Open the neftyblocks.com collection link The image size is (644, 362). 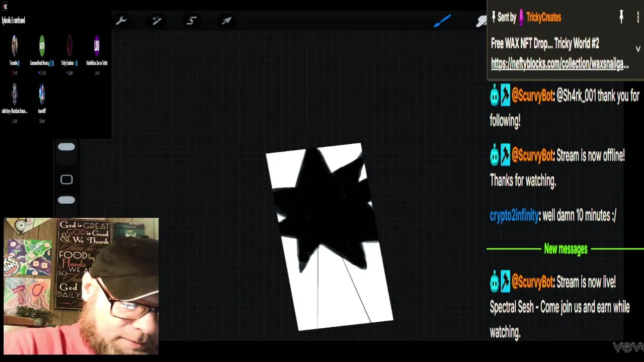tap(559, 64)
